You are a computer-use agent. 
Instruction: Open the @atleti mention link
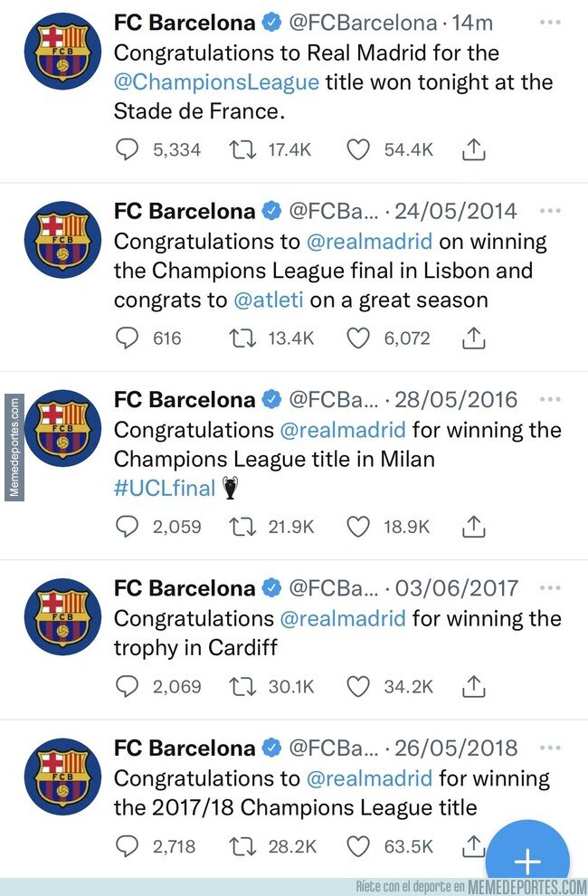coord(269,300)
